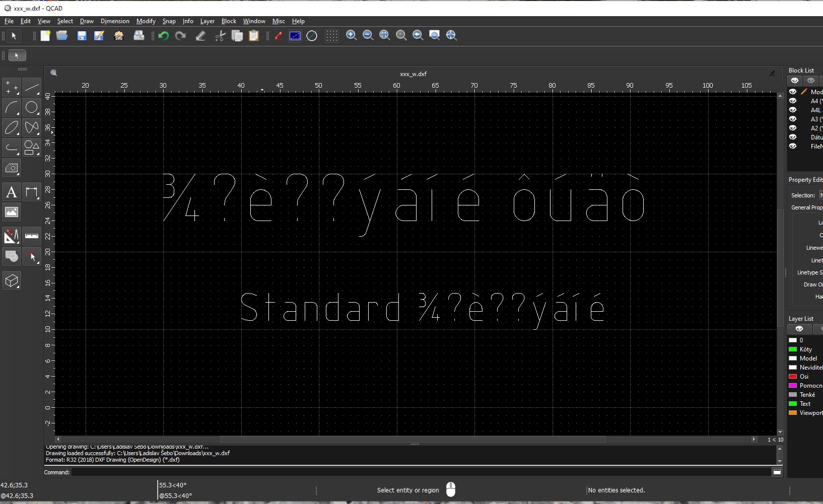Click the Zoom In magnifier icon
Screen dimensions: 823x504
tap(352, 35)
